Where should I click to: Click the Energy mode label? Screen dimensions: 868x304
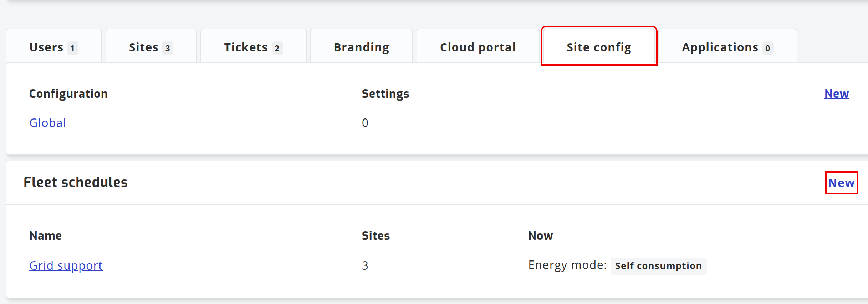tap(567, 265)
